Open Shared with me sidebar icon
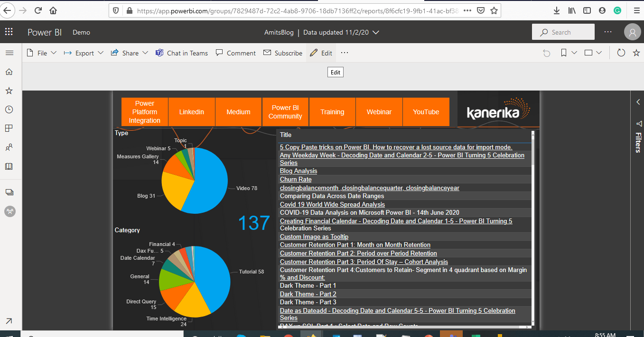The width and height of the screenshot is (644, 337). click(9, 147)
